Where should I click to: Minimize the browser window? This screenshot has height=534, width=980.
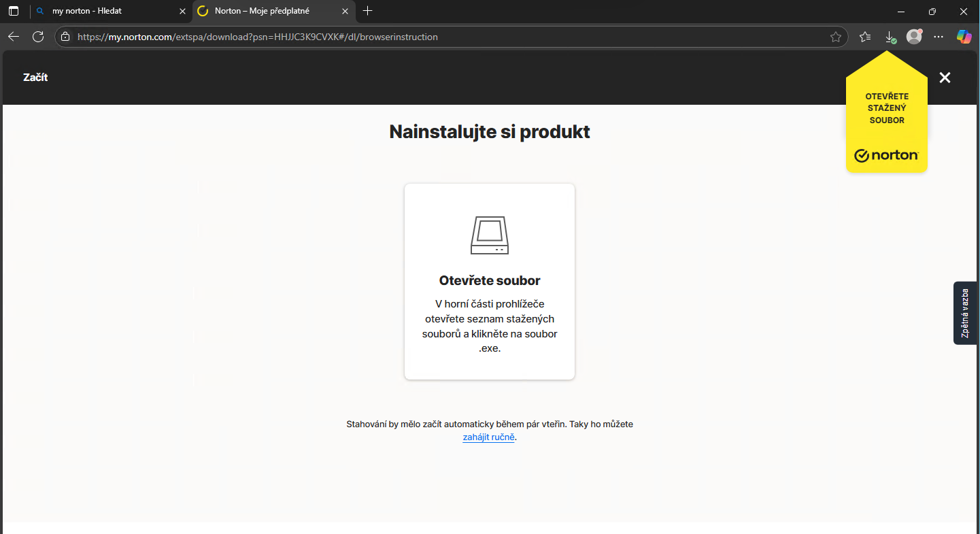(901, 11)
